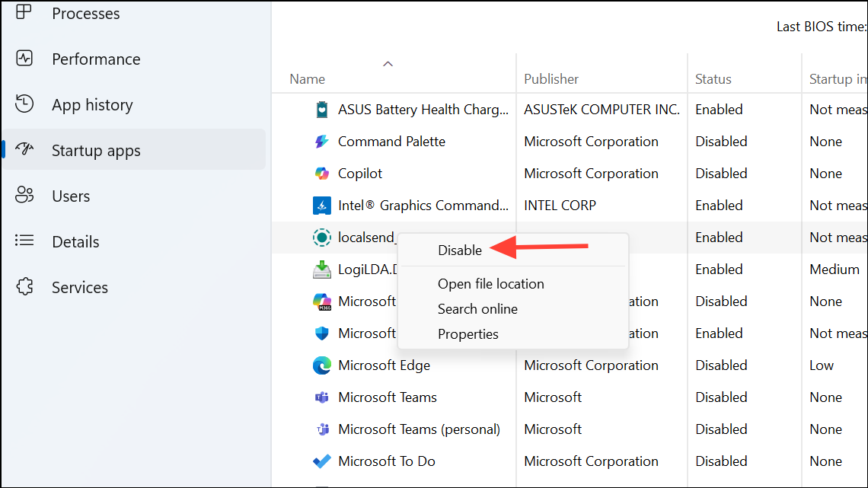Sort by the Publisher column header
The image size is (868, 488).
point(550,79)
